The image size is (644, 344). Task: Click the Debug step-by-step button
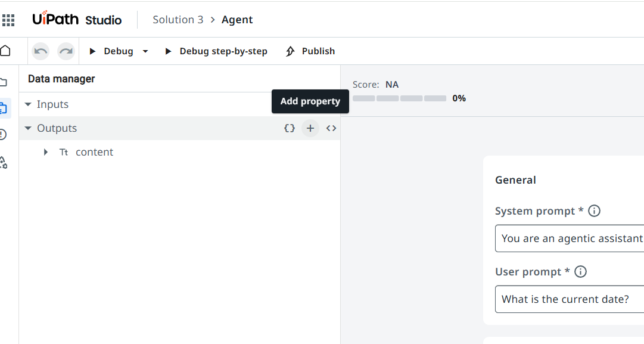pos(216,51)
